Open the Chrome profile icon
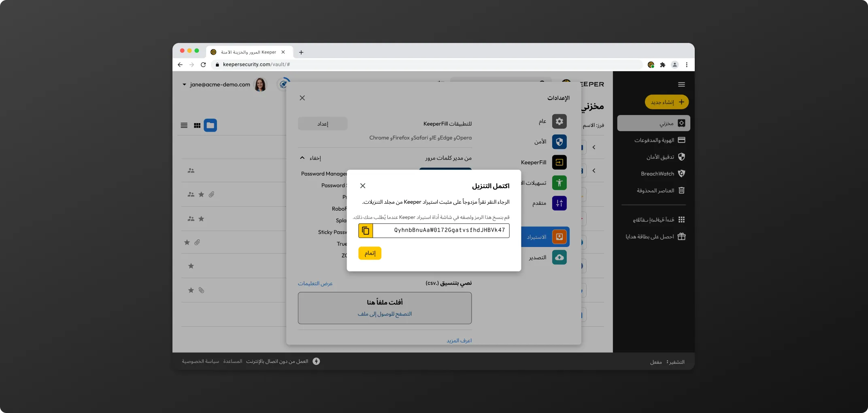This screenshot has height=413, width=868. (675, 65)
